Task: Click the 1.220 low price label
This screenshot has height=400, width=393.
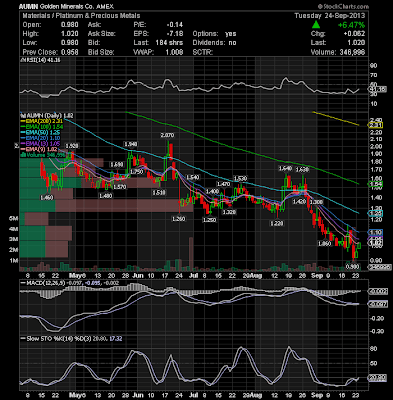Action: click(x=277, y=223)
